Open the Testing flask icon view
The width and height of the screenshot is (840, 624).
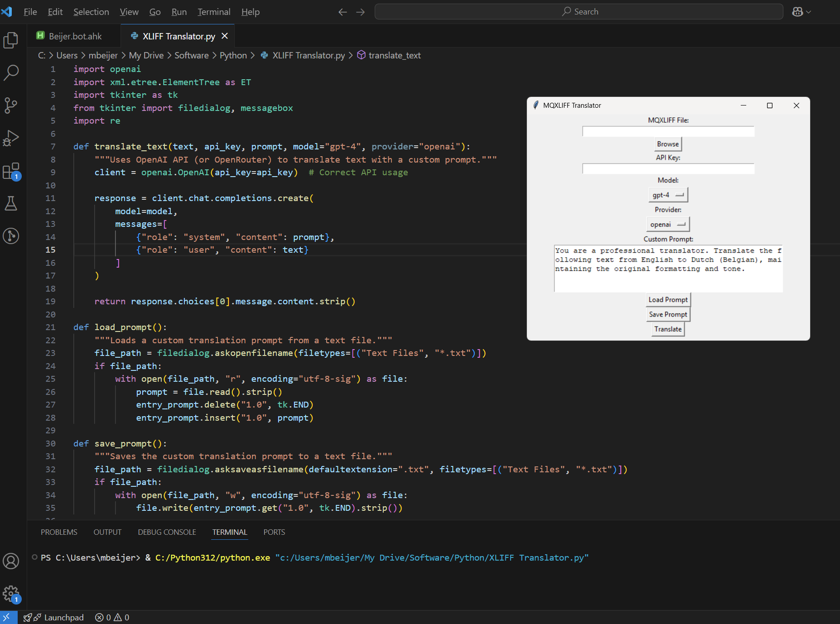(11, 203)
